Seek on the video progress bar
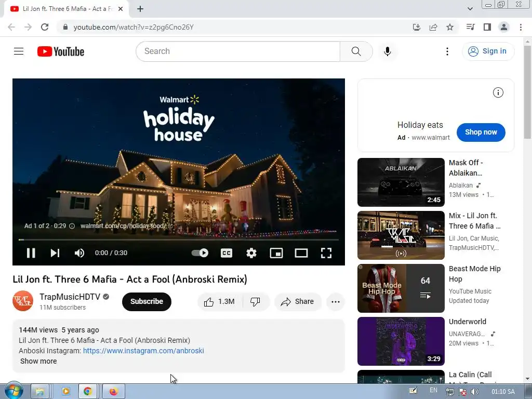 pyautogui.click(x=179, y=240)
